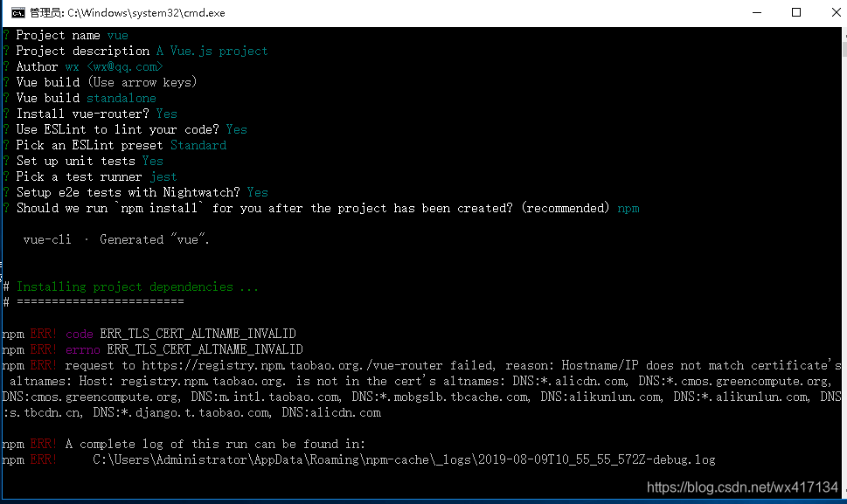847x504 pixels.
Task: Click the blog.csdn.net watermark link
Action: 742,487
